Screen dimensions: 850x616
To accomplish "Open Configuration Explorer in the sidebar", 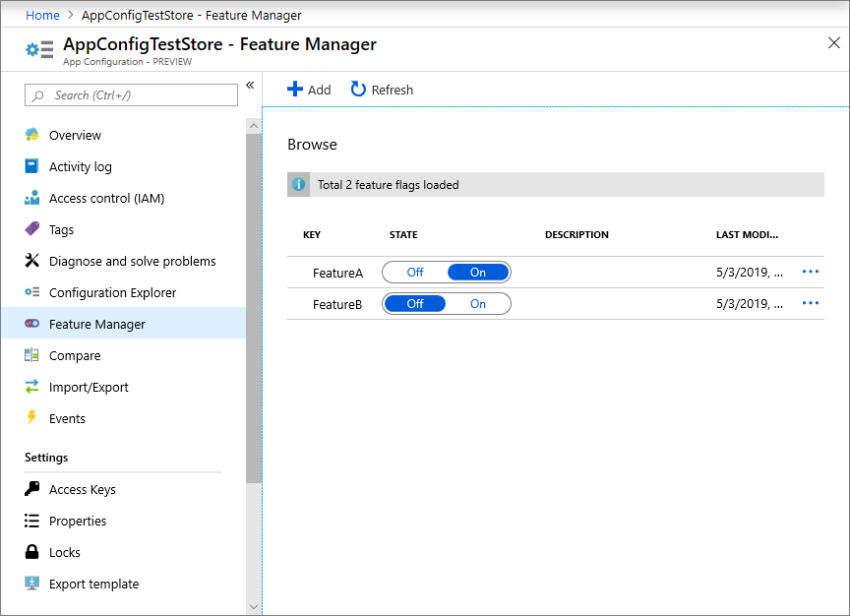I will [x=112, y=292].
